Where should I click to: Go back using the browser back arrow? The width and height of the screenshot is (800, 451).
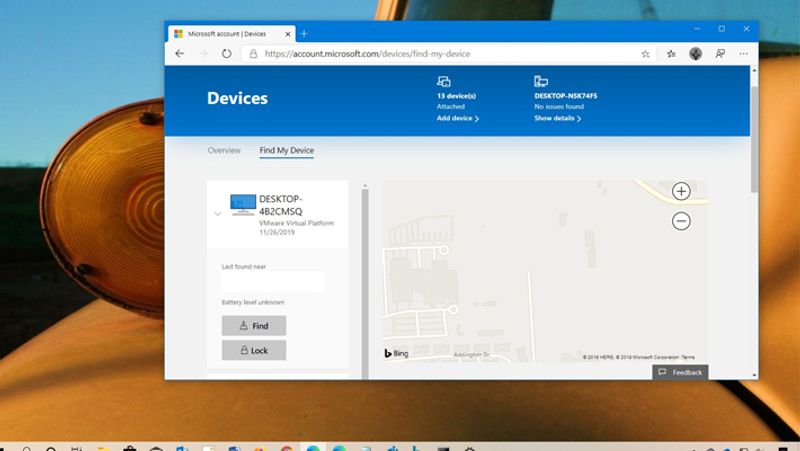click(180, 54)
